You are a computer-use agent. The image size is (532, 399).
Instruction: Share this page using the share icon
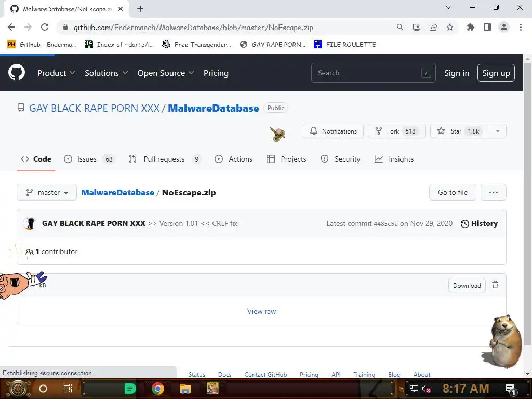pos(433,27)
